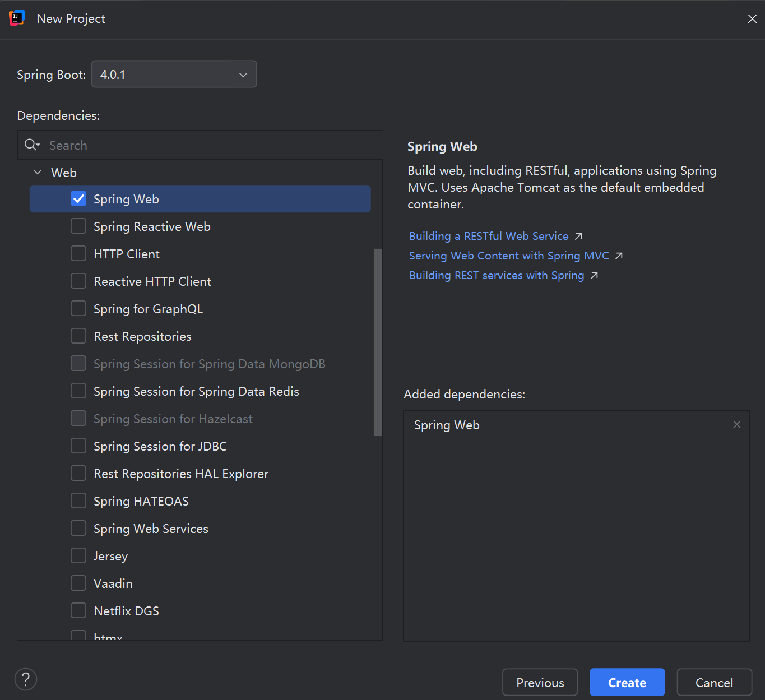Enable Spring Reactive Web dependency
765x700 pixels.
[78, 226]
